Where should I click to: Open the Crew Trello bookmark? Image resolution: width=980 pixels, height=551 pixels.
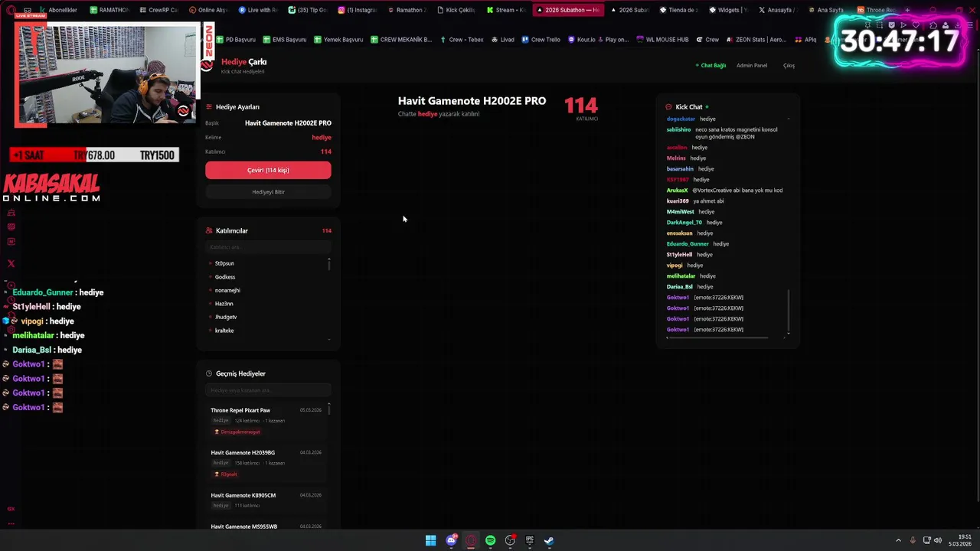tap(541, 40)
